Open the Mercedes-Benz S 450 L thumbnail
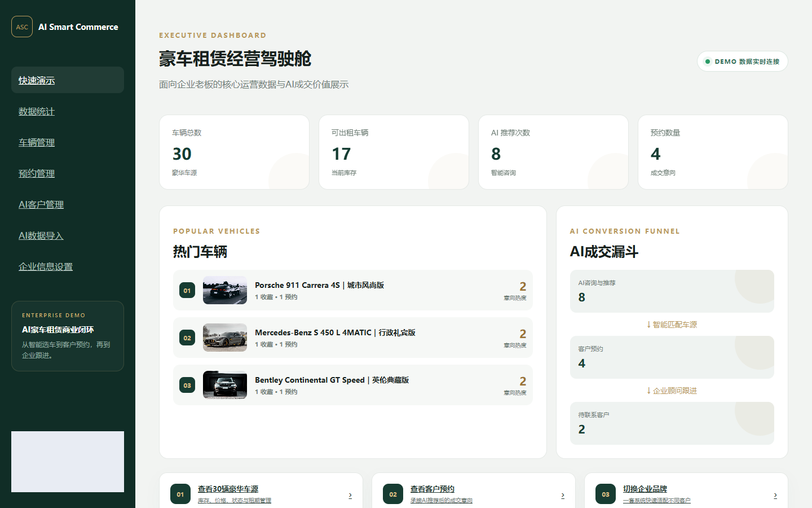Screen dimensions: 812x508 (x=225, y=338)
